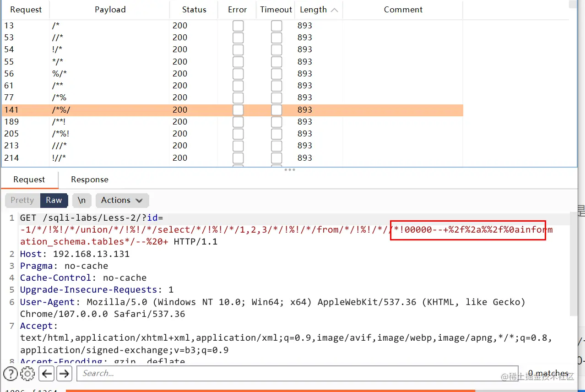The height and width of the screenshot is (392, 585).
Task: Click the Host header line 192.168.13.131
Action: [x=75, y=254]
